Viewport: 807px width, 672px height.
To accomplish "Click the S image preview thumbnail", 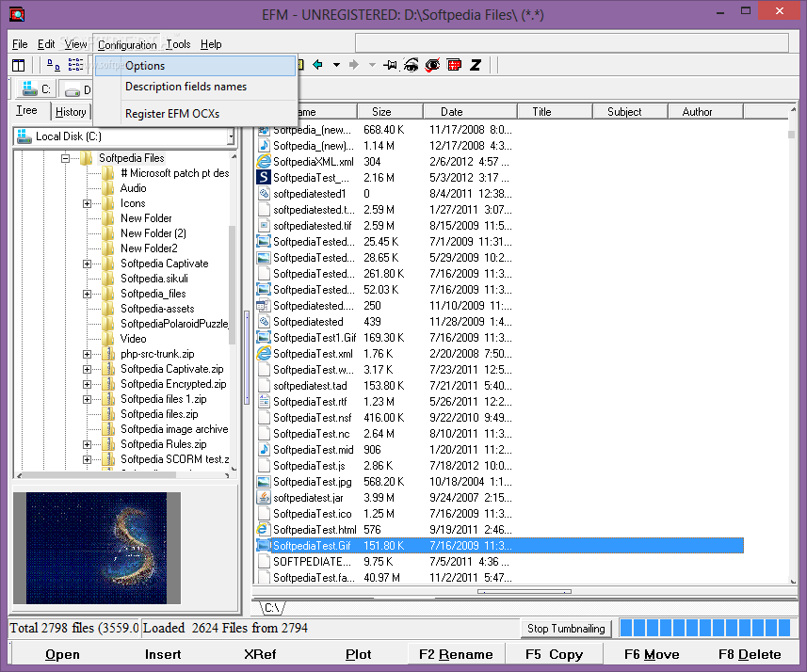I will 97,548.
